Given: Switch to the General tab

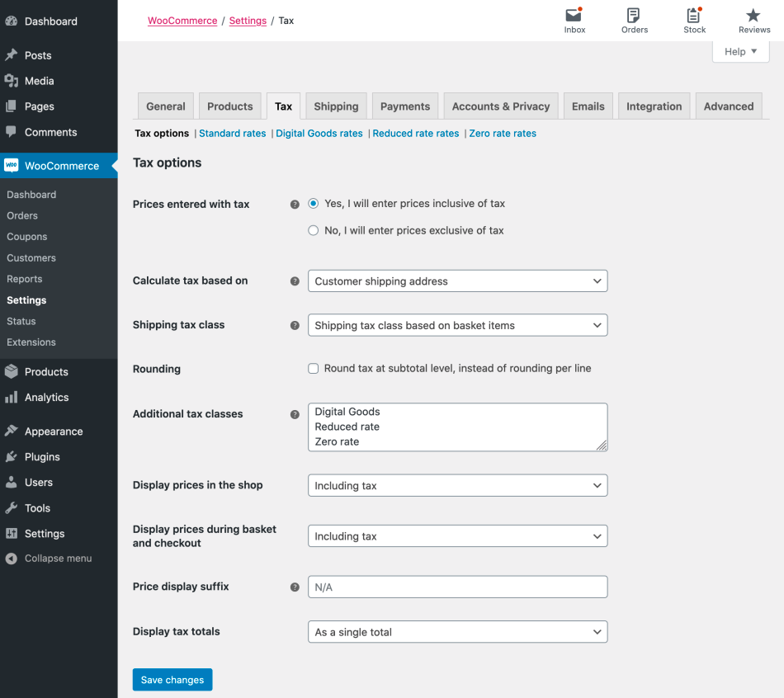Looking at the screenshot, I should pos(166,106).
